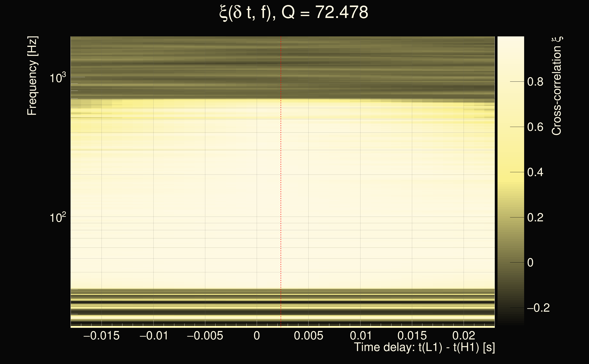This screenshot has height=364, width=589.
Task: Select the −0.2 colorbar tick label
Action: (x=538, y=308)
